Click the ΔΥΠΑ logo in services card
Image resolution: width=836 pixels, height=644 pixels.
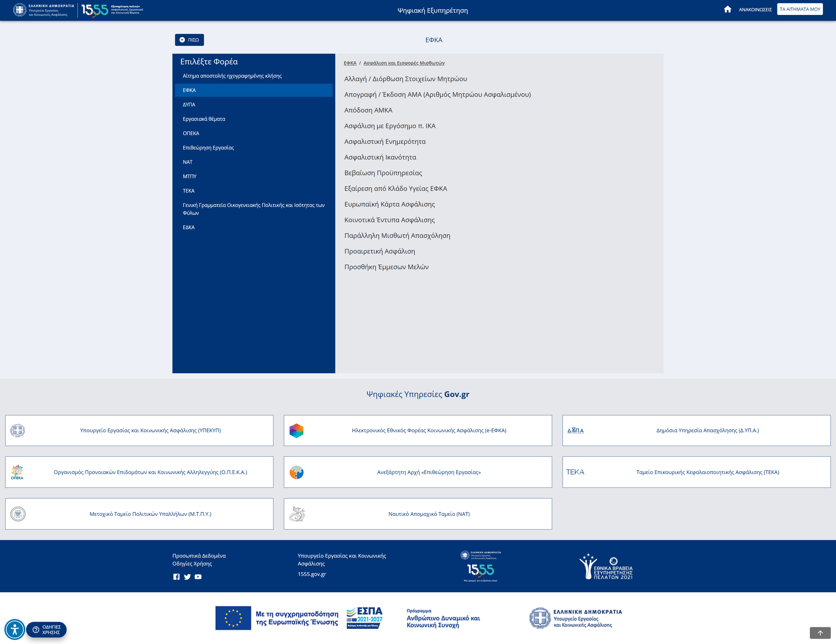click(575, 430)
